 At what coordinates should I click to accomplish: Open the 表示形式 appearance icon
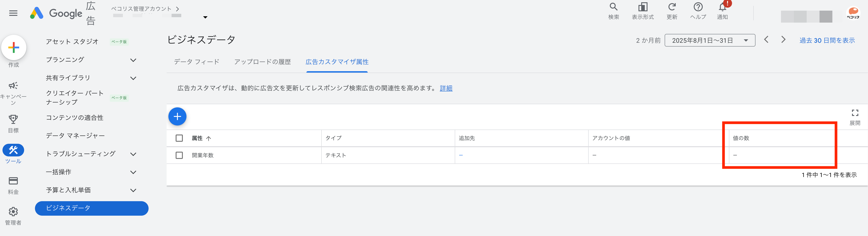(x=643, y=7)
